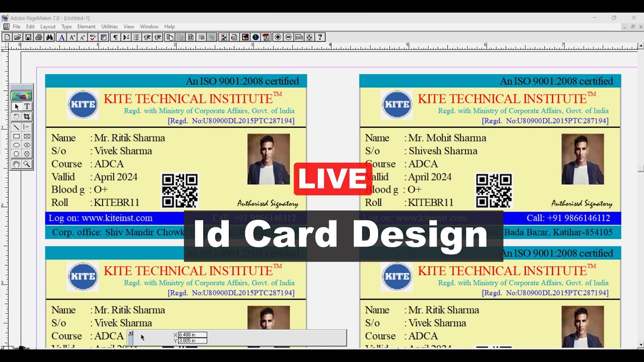The image size is (644, 362).
Task: Select the Rotating tool in the toolbox
Action: (16, 117)
